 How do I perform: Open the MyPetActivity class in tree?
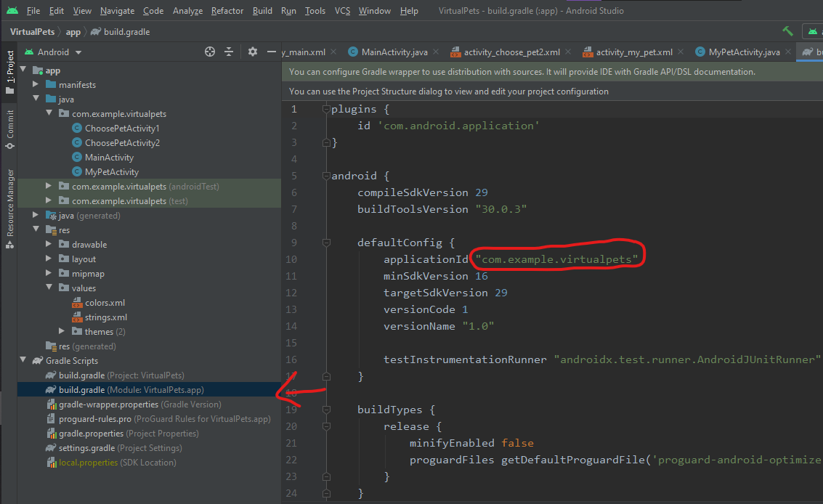pyautogui.click(x=111, y=172)
